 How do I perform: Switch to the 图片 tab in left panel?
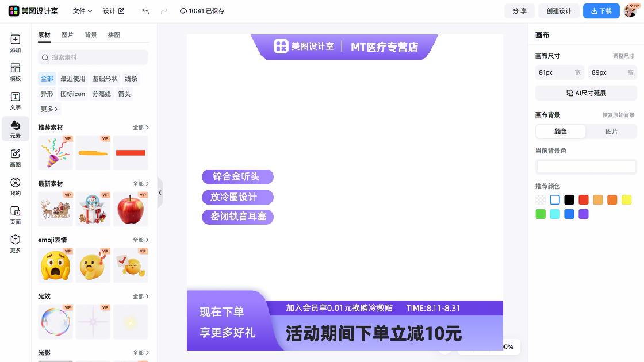point(67,35)
